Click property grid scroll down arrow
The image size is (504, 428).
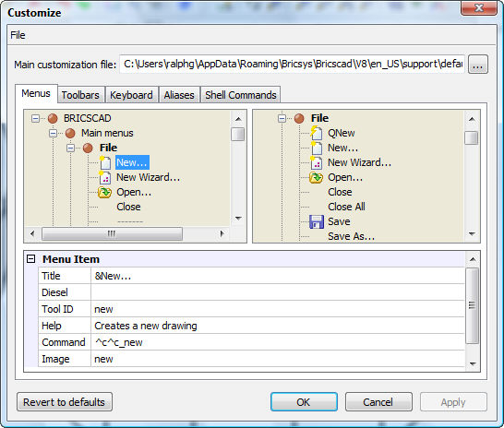(x=473, y=363)
